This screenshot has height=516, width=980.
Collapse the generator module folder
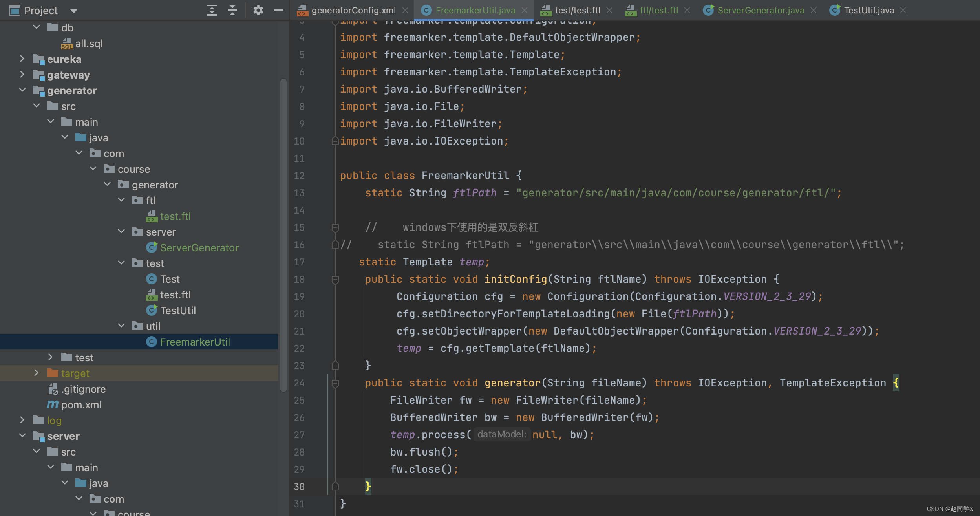[22, 90]
